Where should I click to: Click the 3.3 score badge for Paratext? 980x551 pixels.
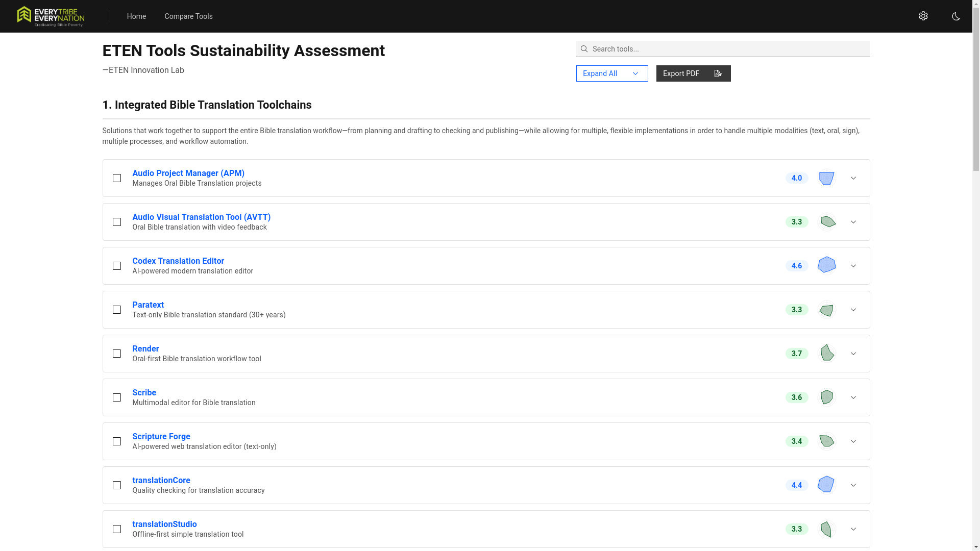(797, 310)
